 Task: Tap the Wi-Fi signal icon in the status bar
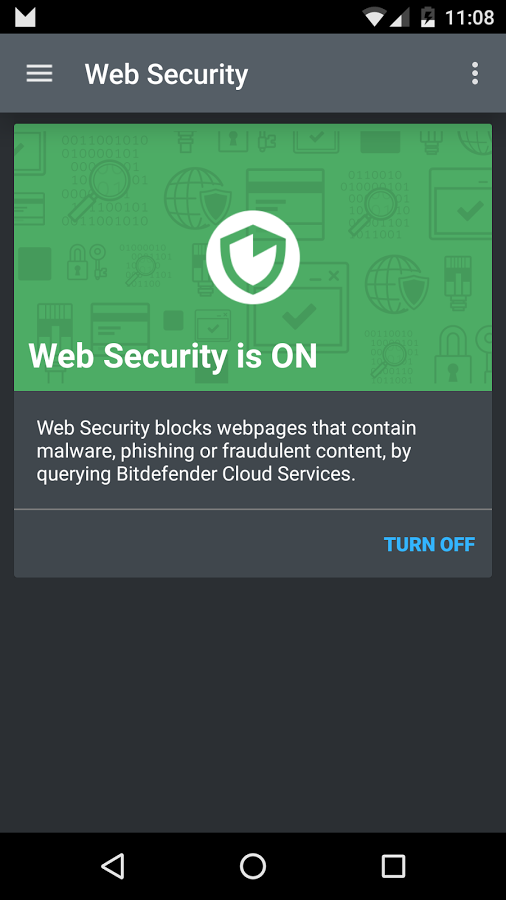[x=374, y=17]
